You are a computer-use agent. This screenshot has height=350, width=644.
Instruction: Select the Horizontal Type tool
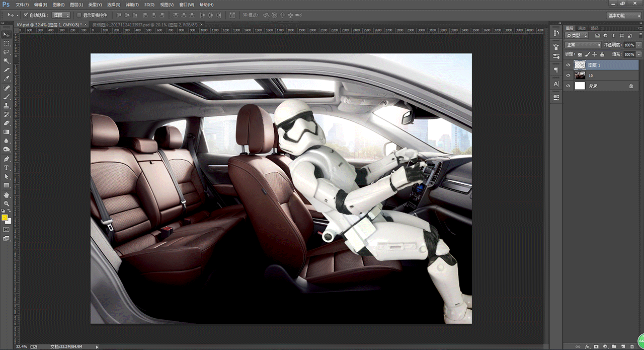[x=7, y=168]
